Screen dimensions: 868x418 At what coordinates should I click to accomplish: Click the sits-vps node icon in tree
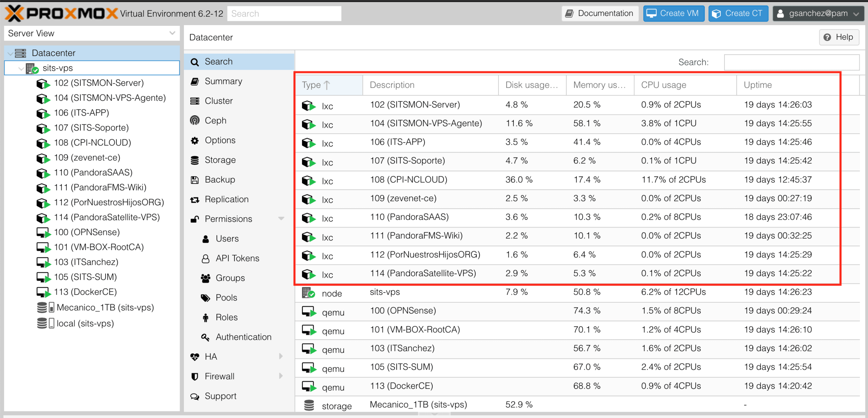(32, 68)
